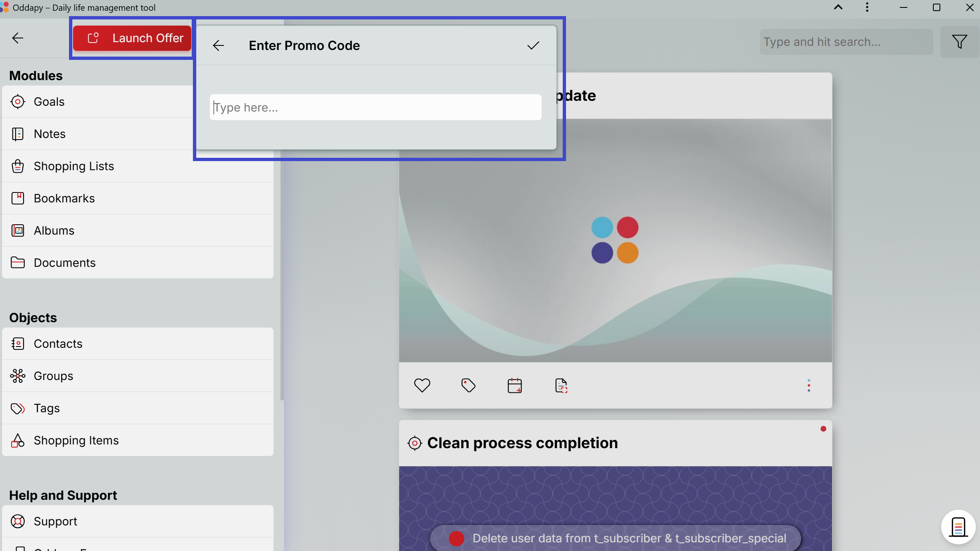Screen dimensions: 980x551
Task: Click the Launch Offer button
Action: (131, 38)
